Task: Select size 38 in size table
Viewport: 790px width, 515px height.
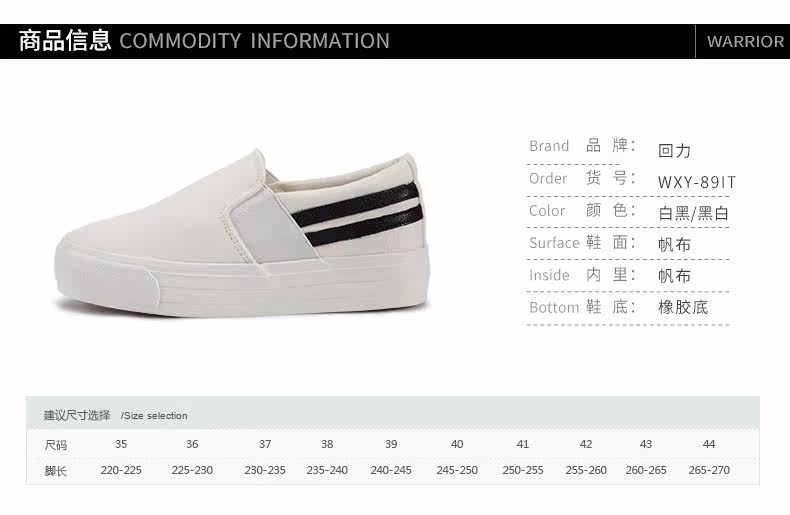Action: click(x=327, y=444)
